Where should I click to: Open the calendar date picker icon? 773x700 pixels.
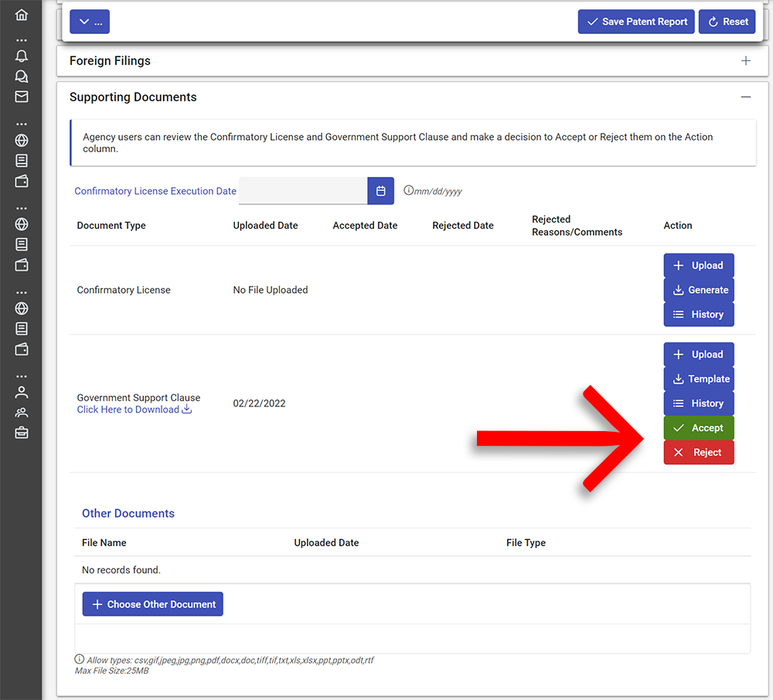coord(380,191)
